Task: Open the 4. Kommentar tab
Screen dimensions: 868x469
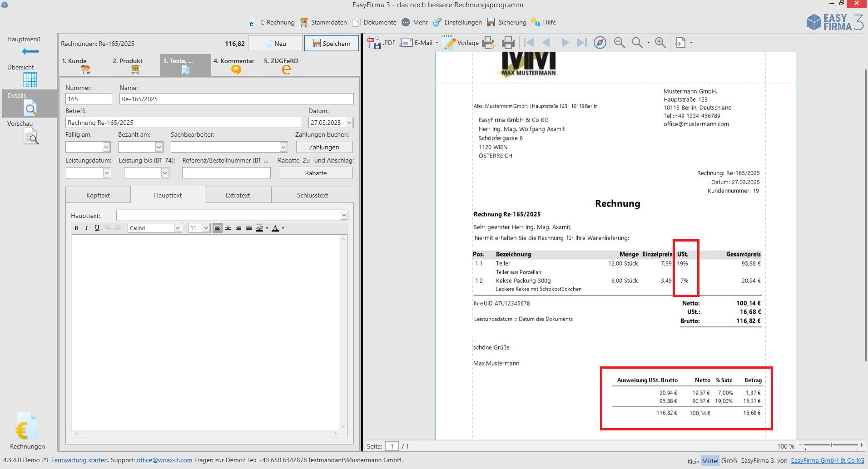Action: point(234,65)
